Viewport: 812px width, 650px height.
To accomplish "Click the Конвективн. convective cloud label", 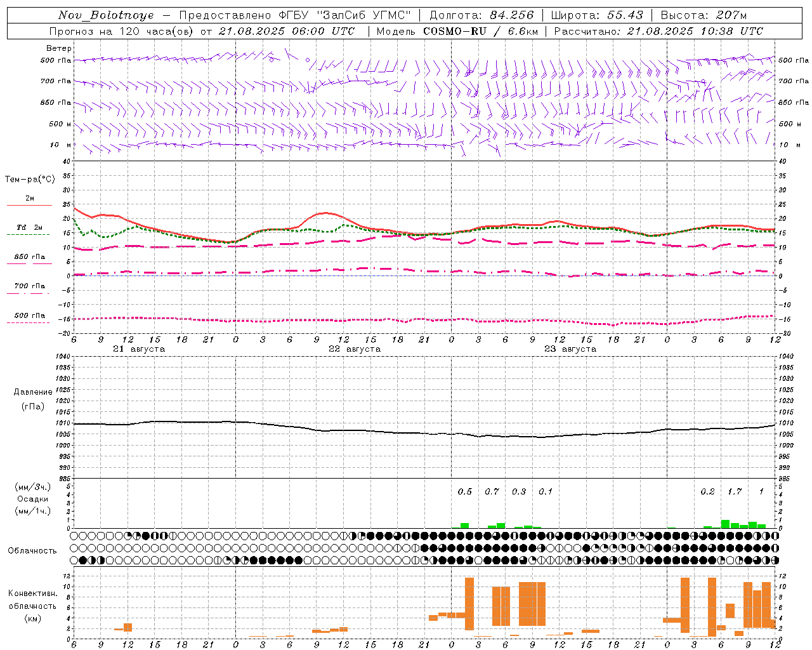I will (x=33, y=594).
